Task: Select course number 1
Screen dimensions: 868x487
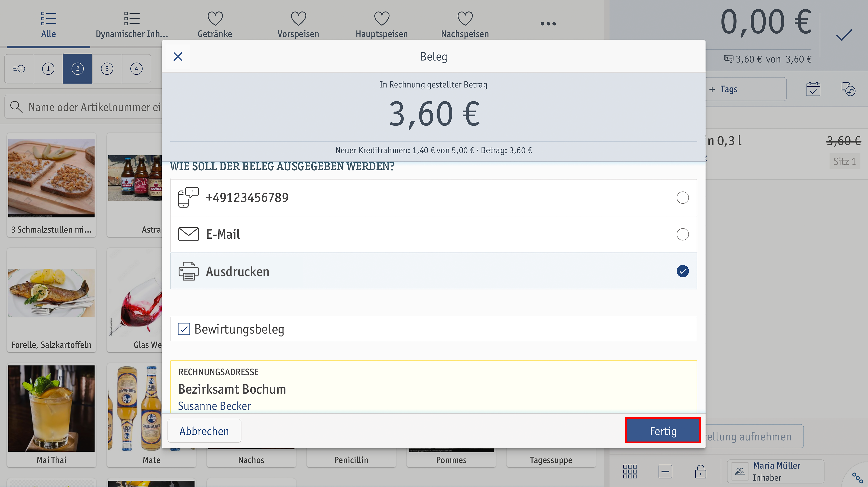Action: [48, 69]
